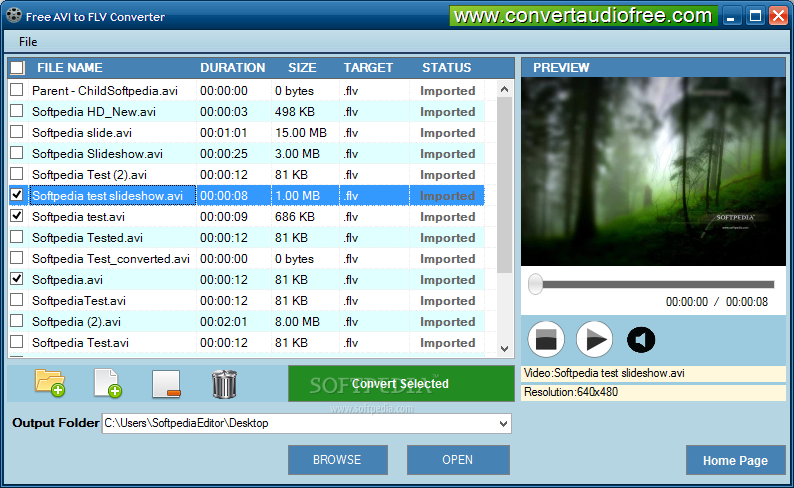The height and width of the screenshot is (488, 794).
Task: Uncheck the Softpedia test.avi checkbox
Action: [17, 216]
